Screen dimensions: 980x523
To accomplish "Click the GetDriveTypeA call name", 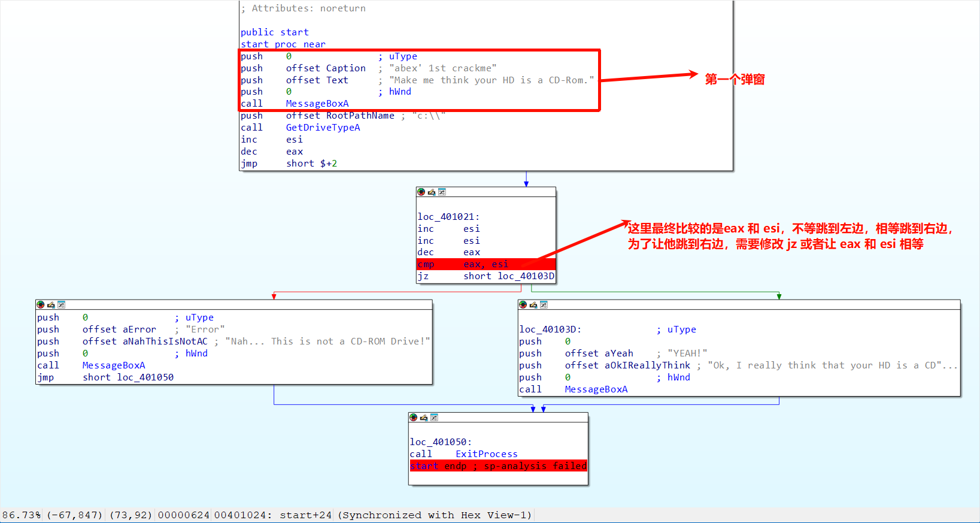I will 323,128.
